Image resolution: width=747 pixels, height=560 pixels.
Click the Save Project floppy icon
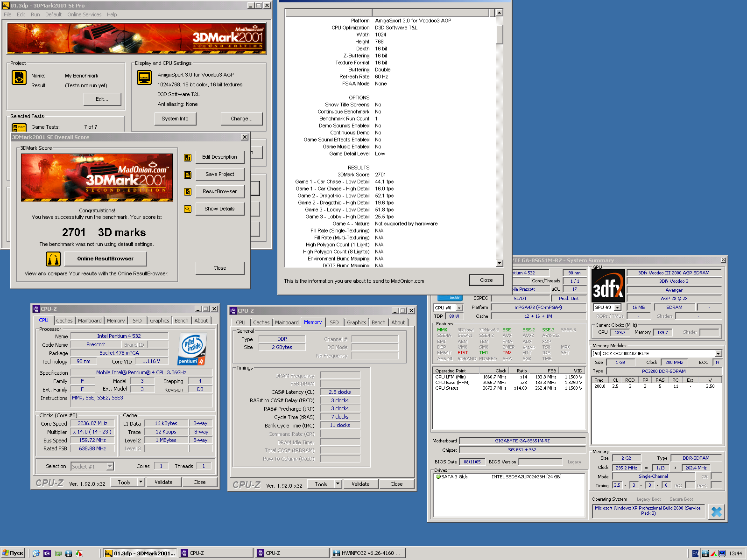(x=188, y=175)
